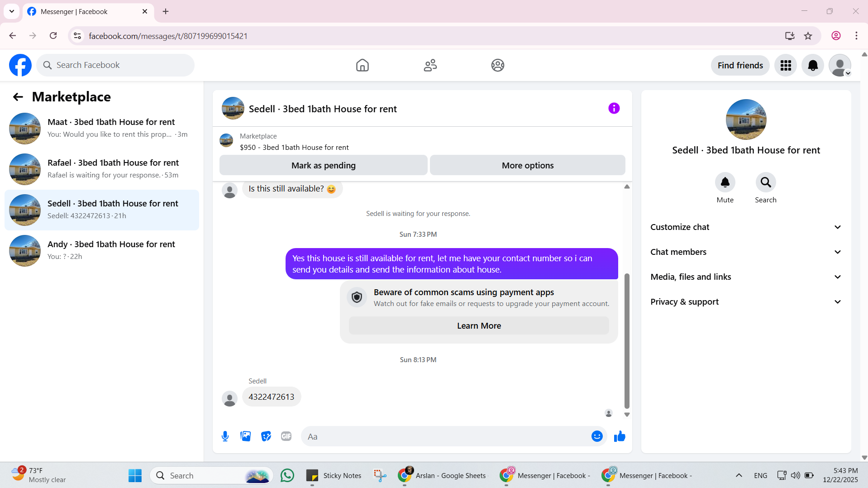Open Maat house for rent conversation
Screen dimensions: 868x488
[x=102, y=129]
